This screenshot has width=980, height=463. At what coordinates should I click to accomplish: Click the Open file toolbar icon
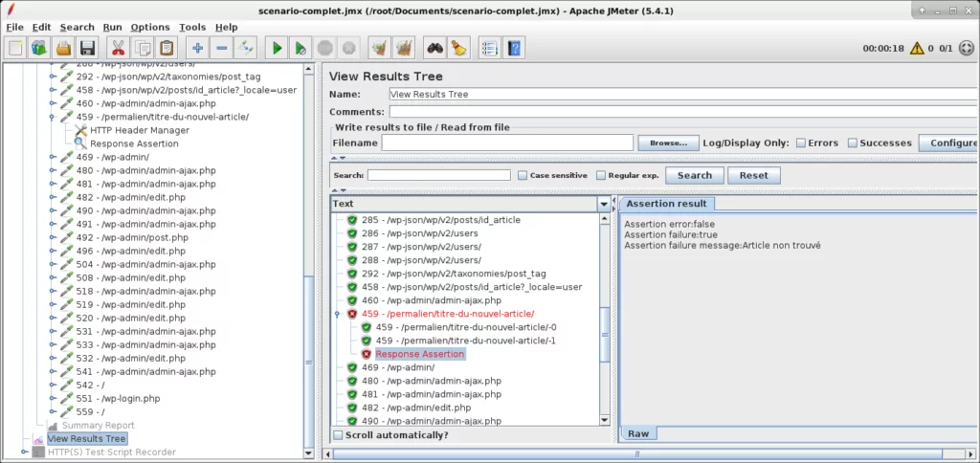click(63, 48)
